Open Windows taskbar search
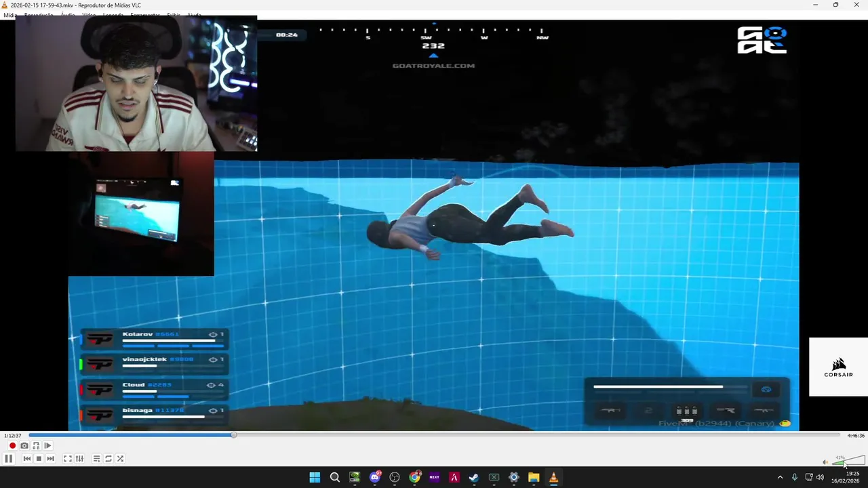 pos(335,477)
